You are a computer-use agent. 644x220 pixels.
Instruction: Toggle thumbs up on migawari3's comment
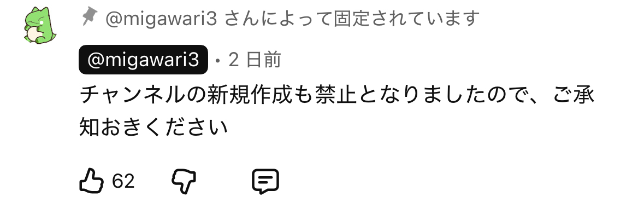click(x=91, y=181)
